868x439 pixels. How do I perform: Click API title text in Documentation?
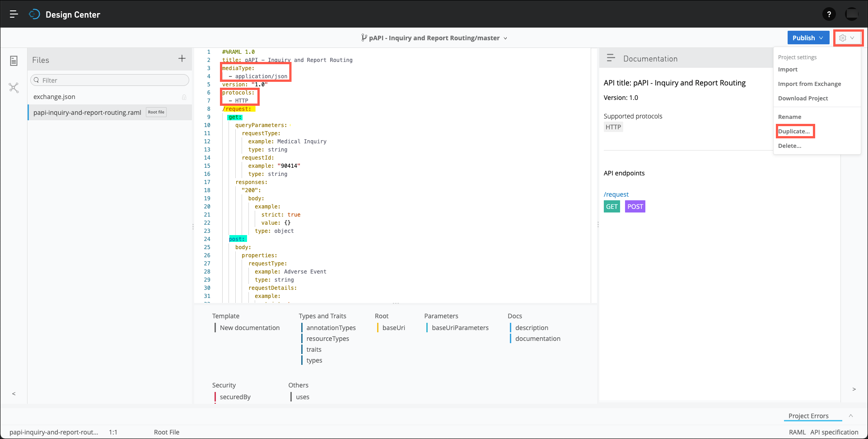pos(675,83)
